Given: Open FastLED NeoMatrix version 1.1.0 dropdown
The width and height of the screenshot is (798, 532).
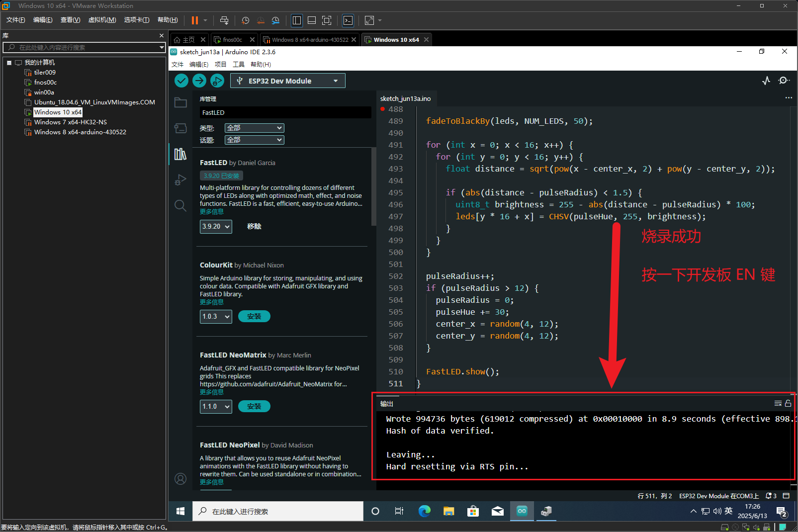Looking at the screenshot, I should pos(216,406).
